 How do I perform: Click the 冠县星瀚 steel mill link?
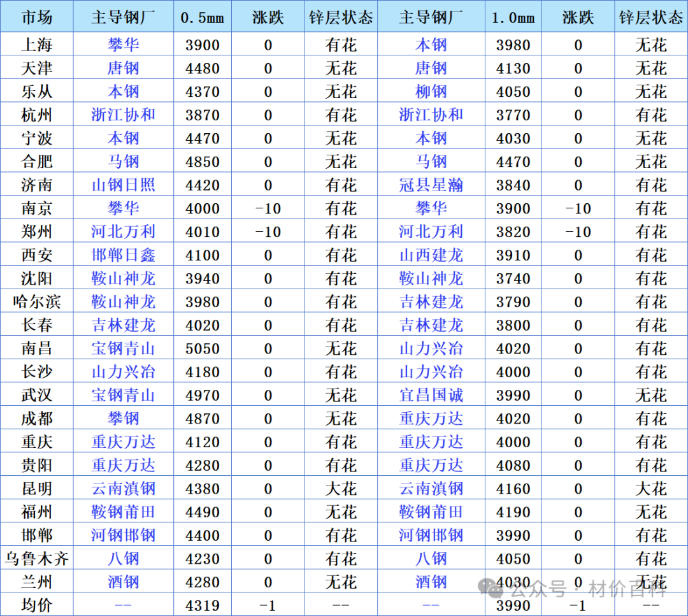click(x=431, y=185)
